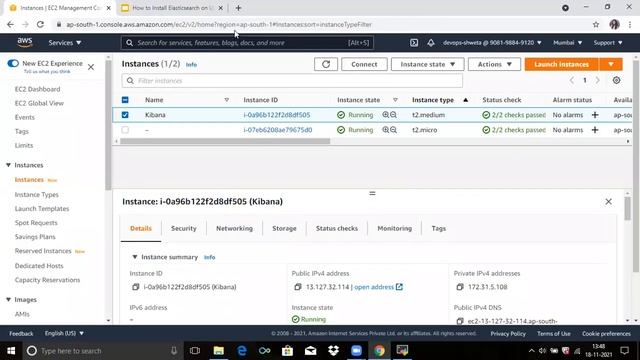The height and width of the screenshot is (360, 640).
Task: Collapse the Instance summary section
Action: 135,257
